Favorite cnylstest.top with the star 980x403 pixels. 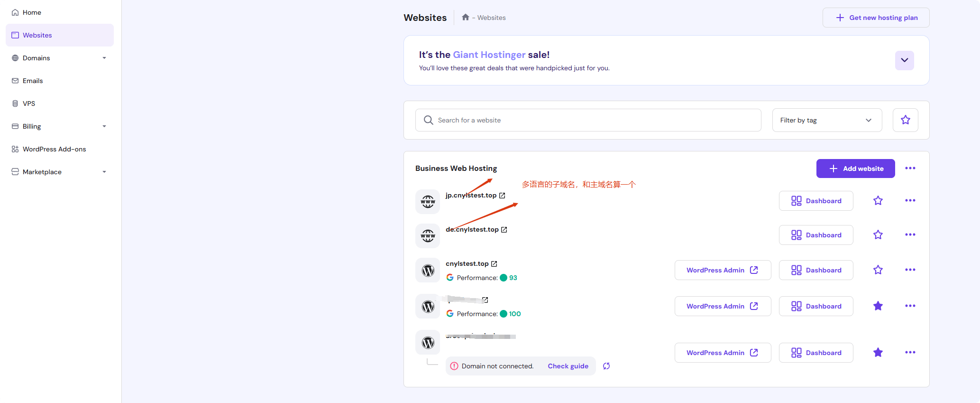click(x=878, y=270)
